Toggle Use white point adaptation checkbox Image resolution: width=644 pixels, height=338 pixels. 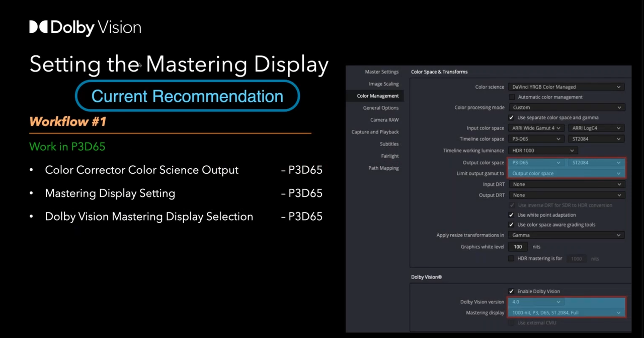(512, 215)
